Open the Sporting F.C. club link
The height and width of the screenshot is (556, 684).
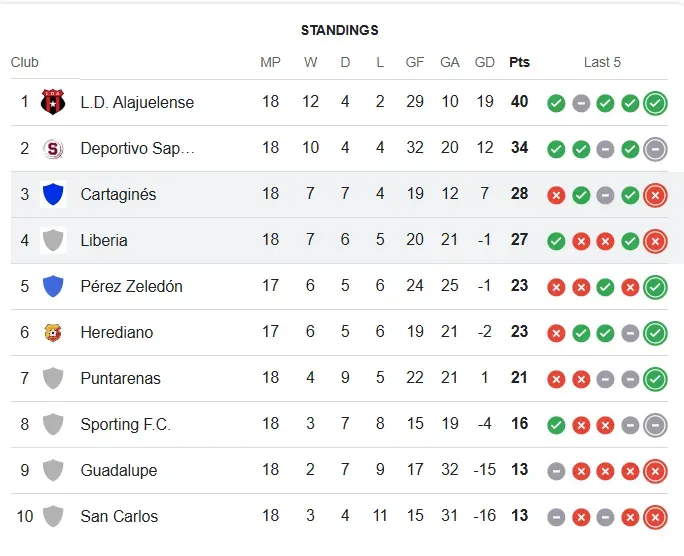[125, 424]
